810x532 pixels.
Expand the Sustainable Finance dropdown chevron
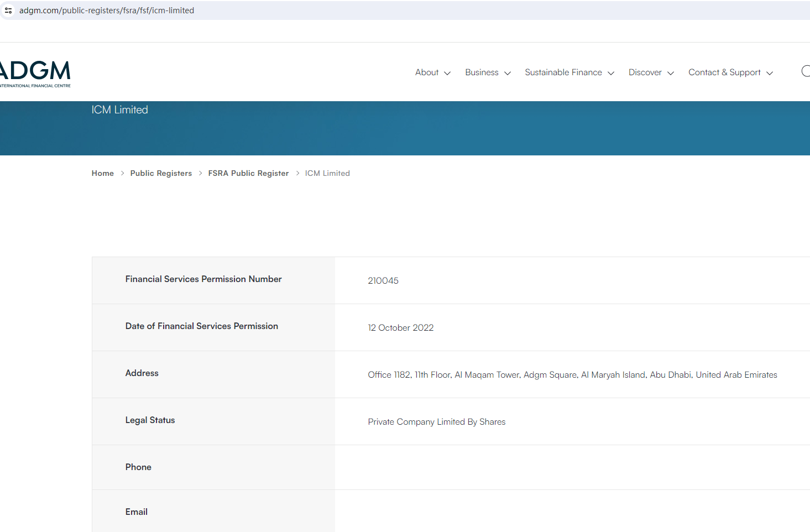pyautogui.click(x=611, y=73)
